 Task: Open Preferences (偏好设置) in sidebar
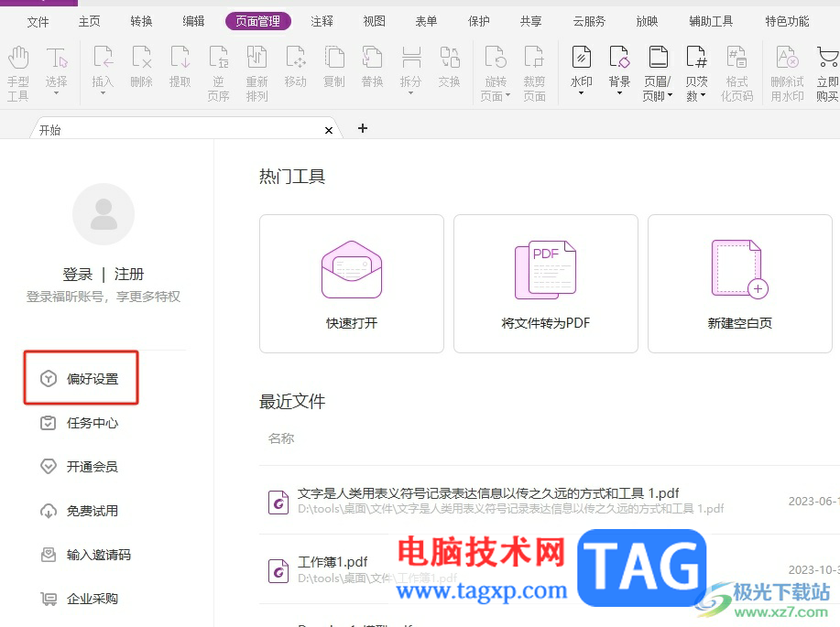81,379
